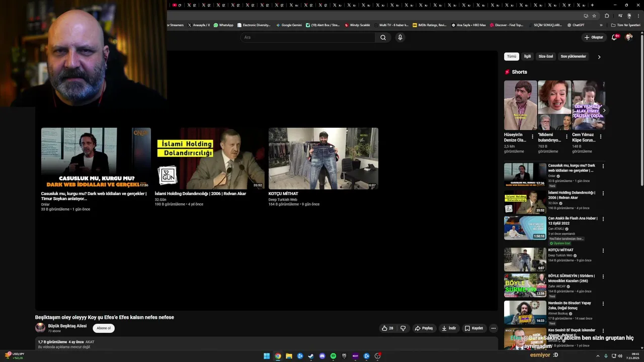Advance Shorts shelf with the next arrow

pos(604,110)
